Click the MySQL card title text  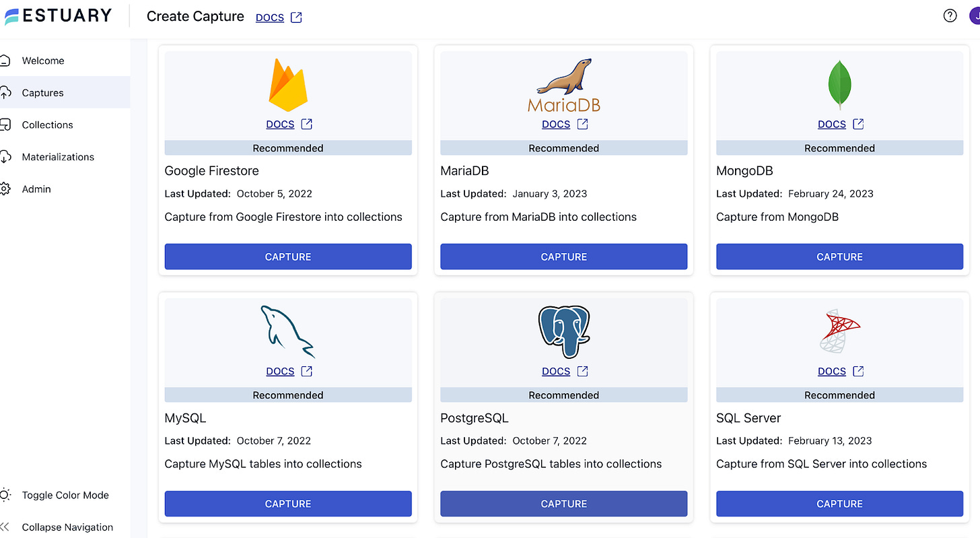pos(185,418)
